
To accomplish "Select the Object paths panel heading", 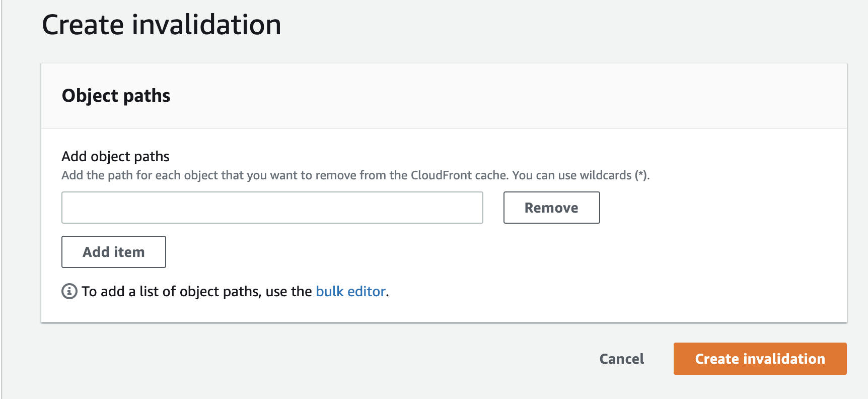I will (116, 96).
